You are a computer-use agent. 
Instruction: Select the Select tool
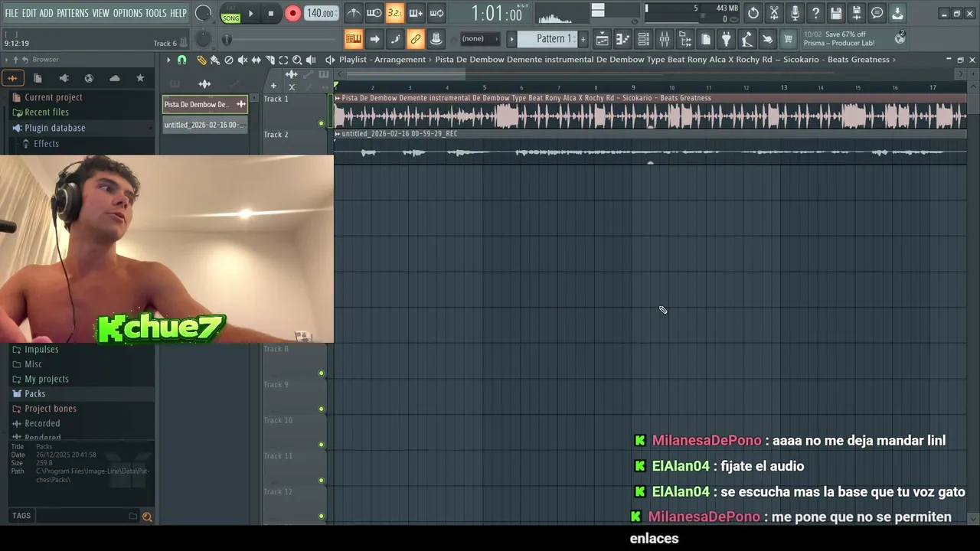(x=283, y=60)
